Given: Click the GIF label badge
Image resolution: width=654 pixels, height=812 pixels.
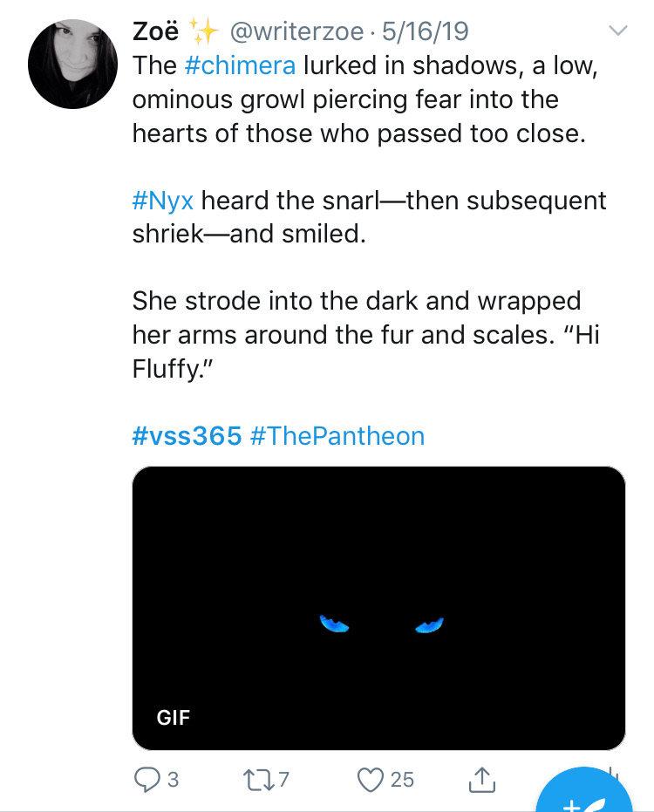Looking at the screenshot, I should click(174, 717).
